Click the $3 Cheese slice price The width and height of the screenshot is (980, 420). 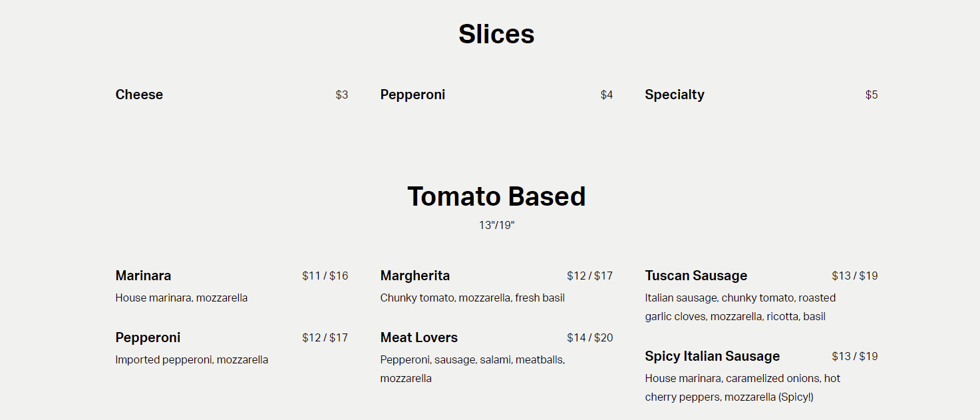pyautogui.click(x=341, y=95)
